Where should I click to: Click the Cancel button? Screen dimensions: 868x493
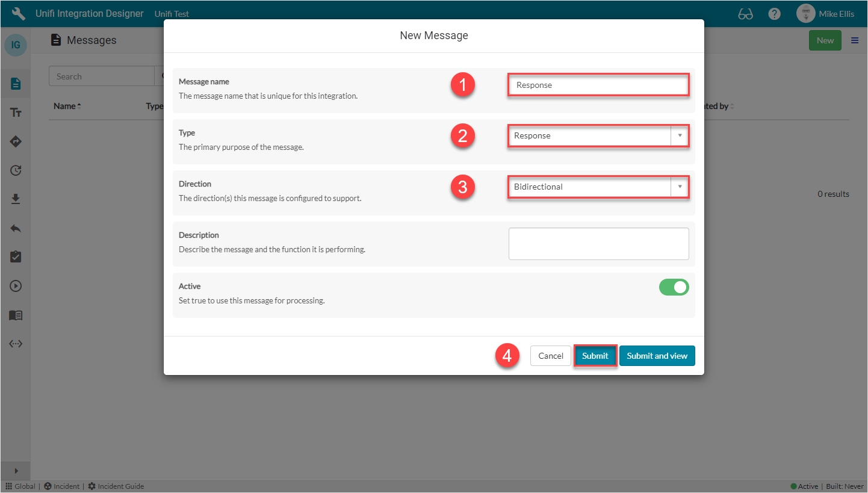550,356
